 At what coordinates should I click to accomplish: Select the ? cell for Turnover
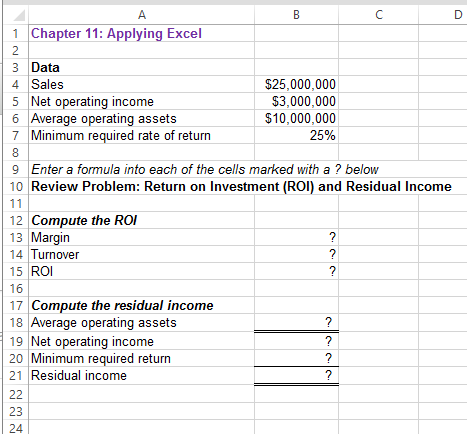click(296, 254)
